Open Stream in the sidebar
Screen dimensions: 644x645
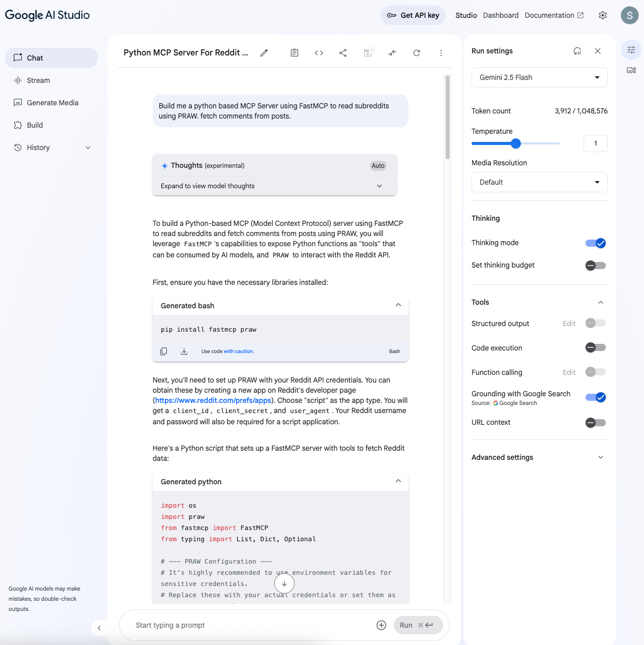[x=51, y=80]
